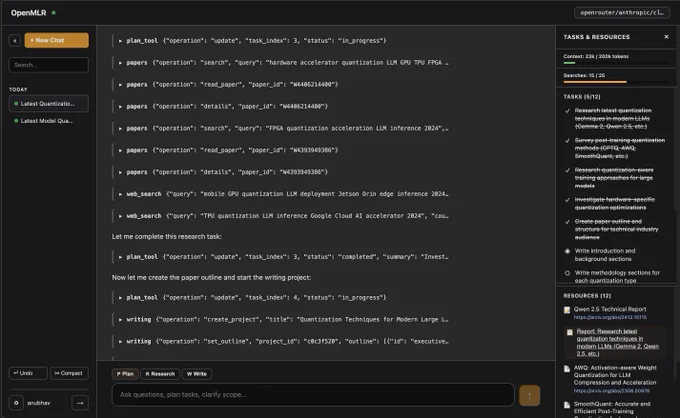
Task: Toggle checkmark for Investigate hardware-specific task
Action: coord(567,200)
